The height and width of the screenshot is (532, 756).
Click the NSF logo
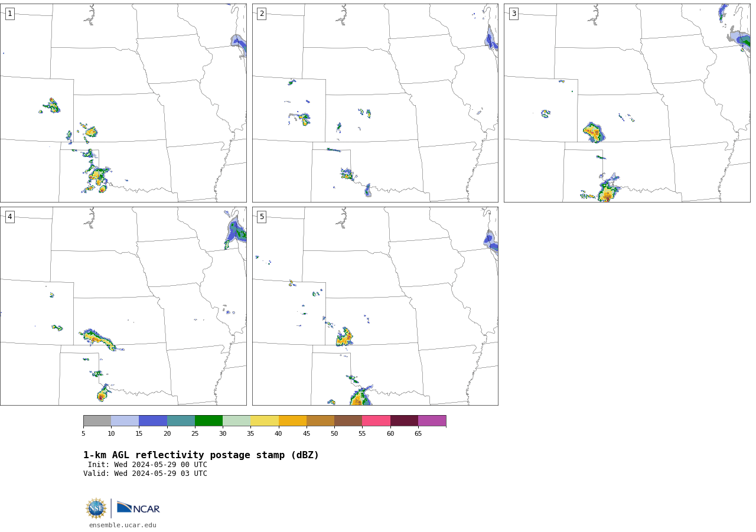(x=96, y=508)
